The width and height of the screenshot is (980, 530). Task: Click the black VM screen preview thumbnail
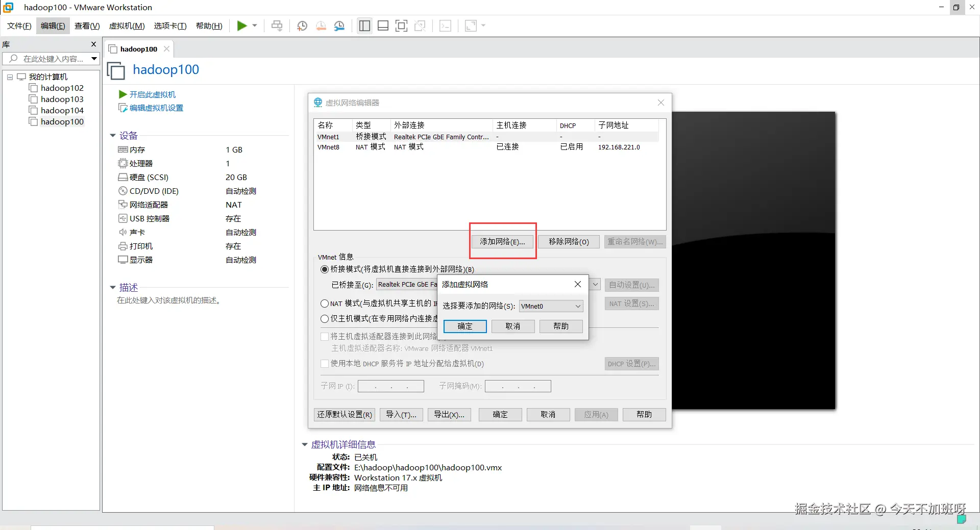[754, 261]
